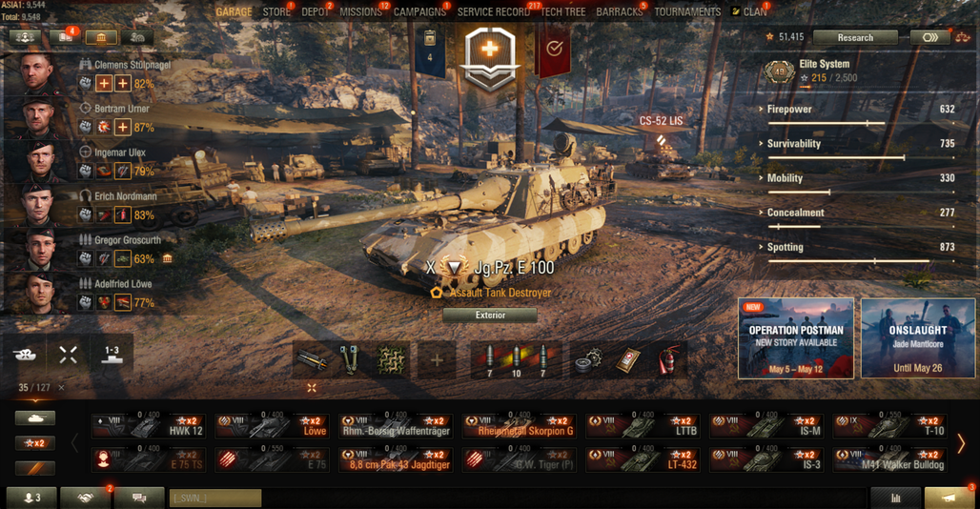The height and width of the screenshot is (509, 980).
Task: Open the gun rammer equipment slot
Action: point(311,359)
